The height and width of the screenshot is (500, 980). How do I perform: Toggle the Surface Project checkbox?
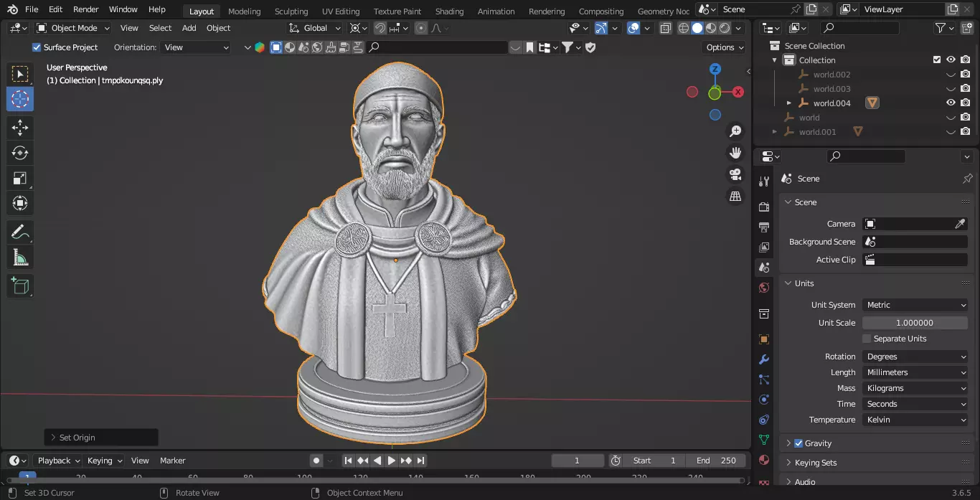pos(37,47)
